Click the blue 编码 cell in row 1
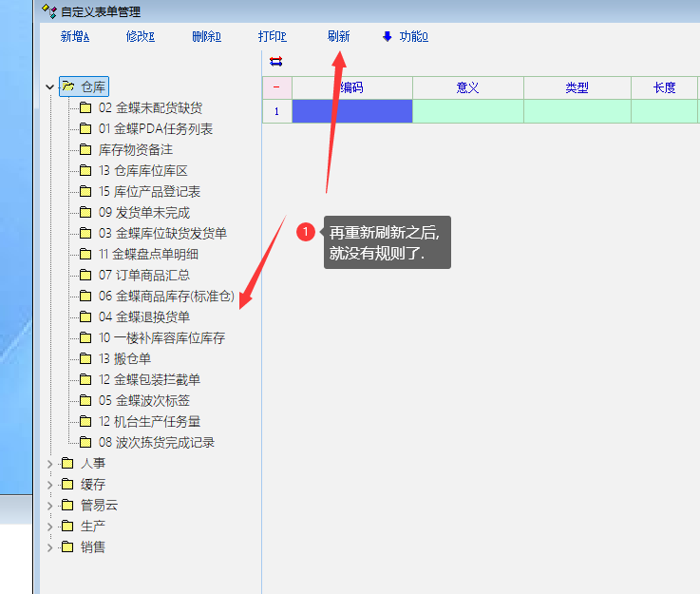The width and height of the screenshot is (700, 594). coord(351,111)
